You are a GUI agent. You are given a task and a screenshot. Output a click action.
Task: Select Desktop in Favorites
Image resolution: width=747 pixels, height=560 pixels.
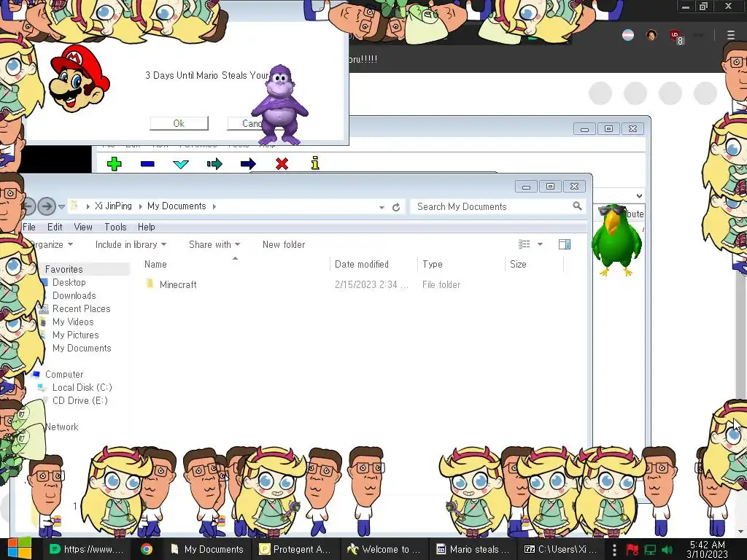(x=69, y=282)
